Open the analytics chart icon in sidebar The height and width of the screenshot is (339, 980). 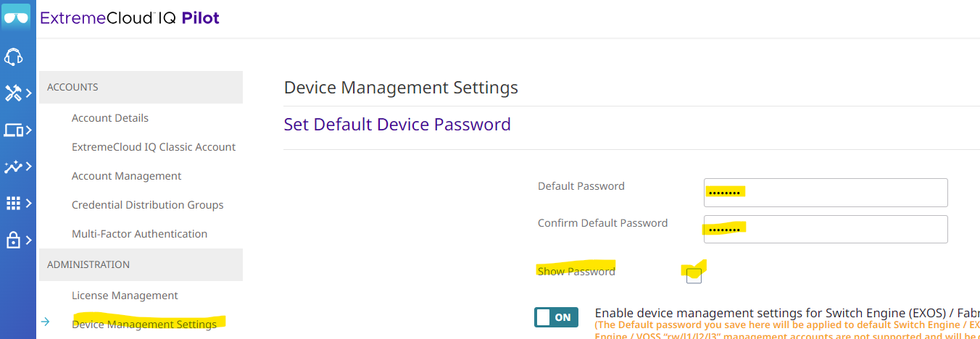pos(13,167)
